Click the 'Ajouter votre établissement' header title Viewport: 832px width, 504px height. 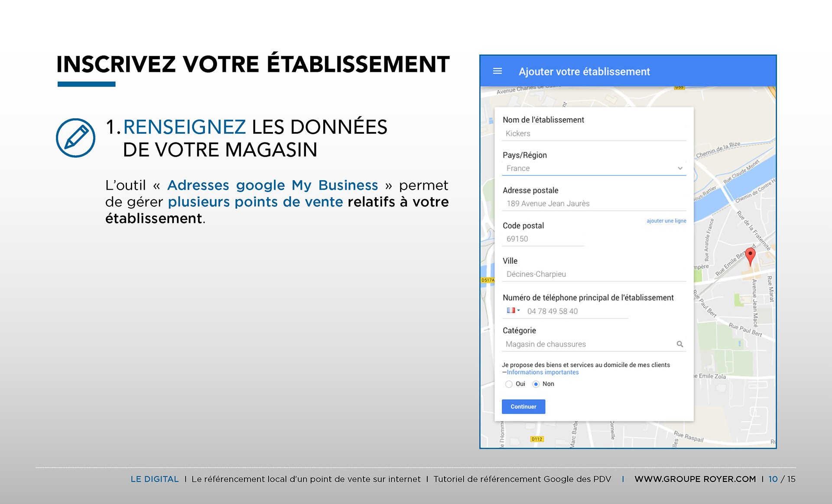tap(584, 71)
